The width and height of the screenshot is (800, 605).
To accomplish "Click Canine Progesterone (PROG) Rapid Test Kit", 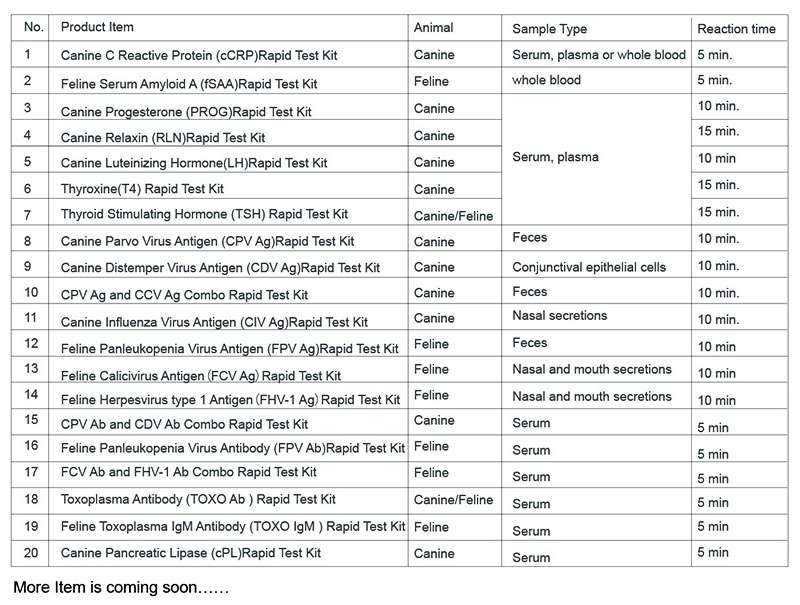I will [186, 110].
